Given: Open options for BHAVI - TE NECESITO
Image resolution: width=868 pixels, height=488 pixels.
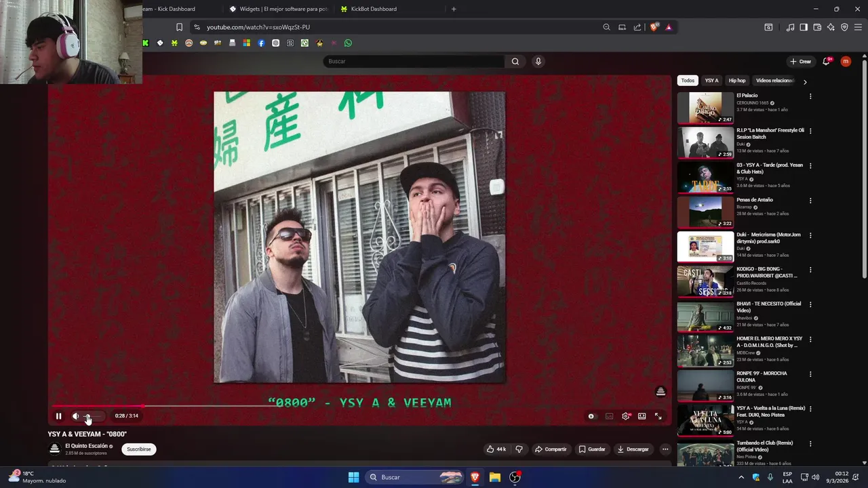Looking at the screenshot, I should coord(810,304).
